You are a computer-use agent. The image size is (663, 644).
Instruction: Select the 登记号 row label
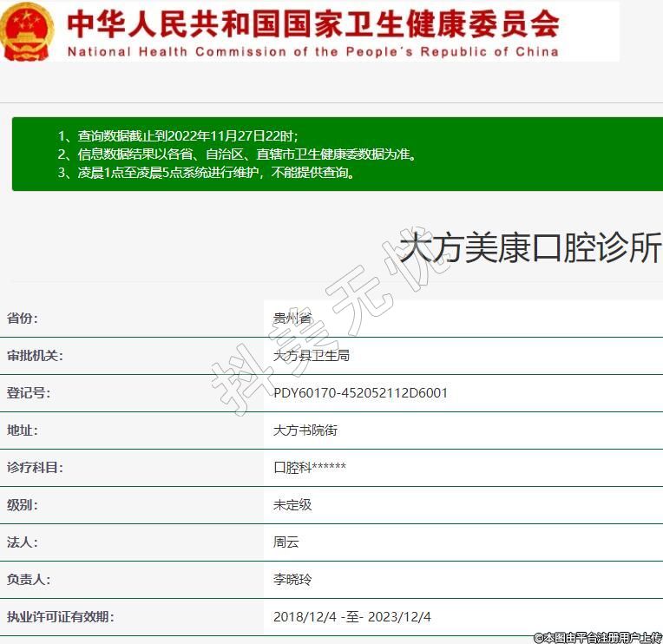(29, 393)
